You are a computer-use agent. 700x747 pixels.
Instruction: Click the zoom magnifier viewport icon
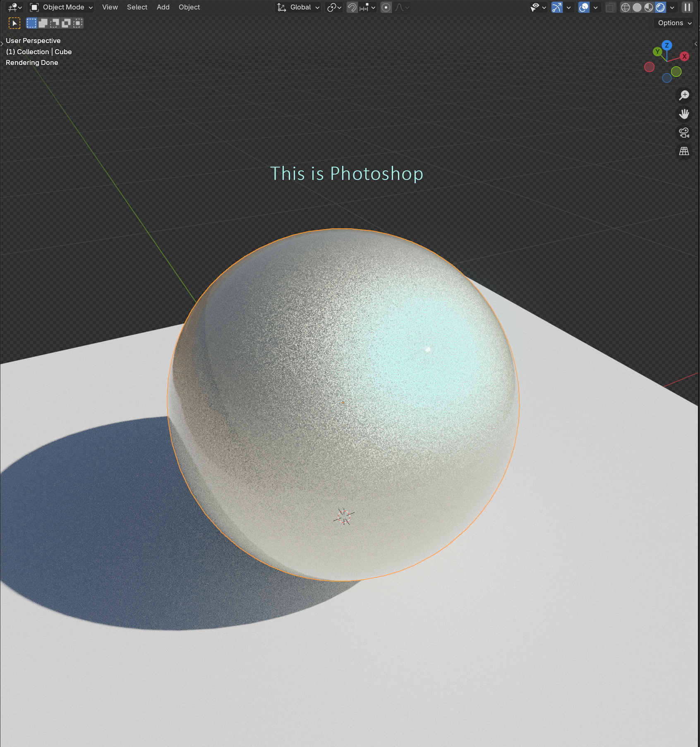coord(684,95)
